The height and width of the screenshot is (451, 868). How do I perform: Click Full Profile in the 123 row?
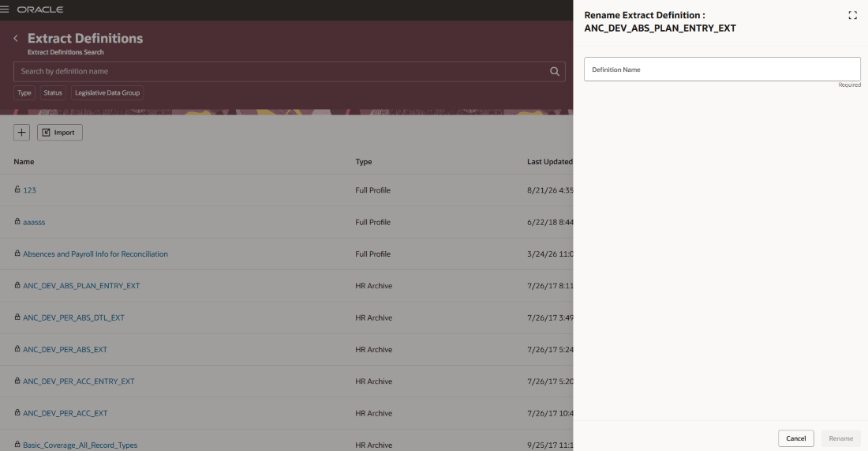[372, 190]
